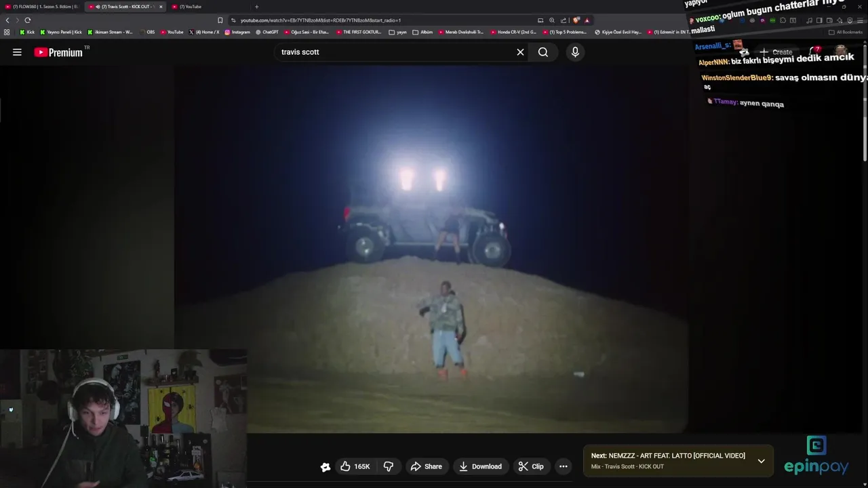The image size is (868, 488).
Task: Open the three-dot more actions menu
Action: [563, 466]
